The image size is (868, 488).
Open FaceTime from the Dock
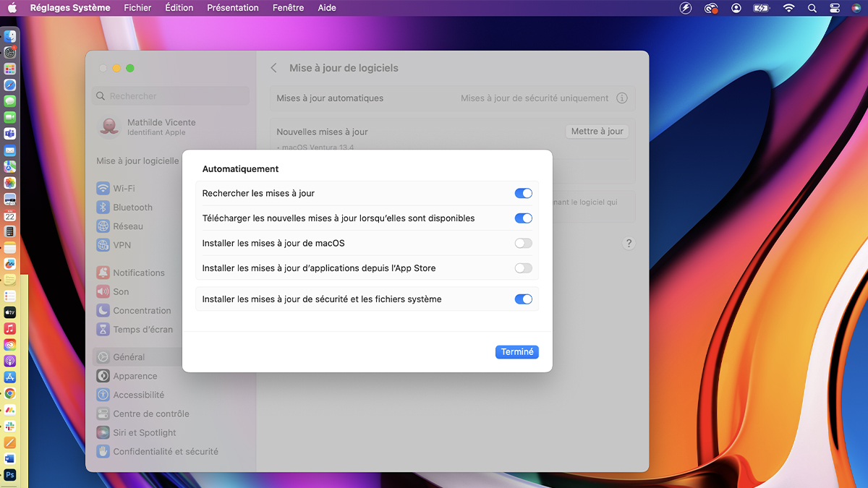coord(10,118)
